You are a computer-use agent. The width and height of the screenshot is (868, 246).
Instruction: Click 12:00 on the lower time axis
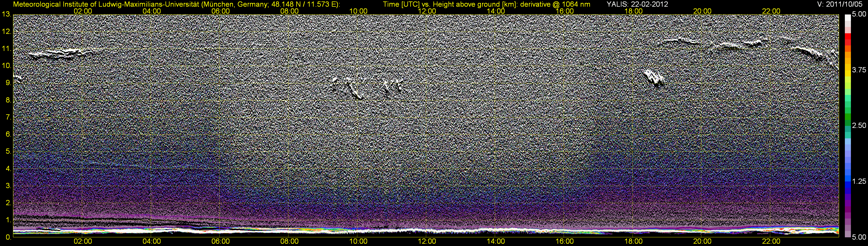point(427,241)
